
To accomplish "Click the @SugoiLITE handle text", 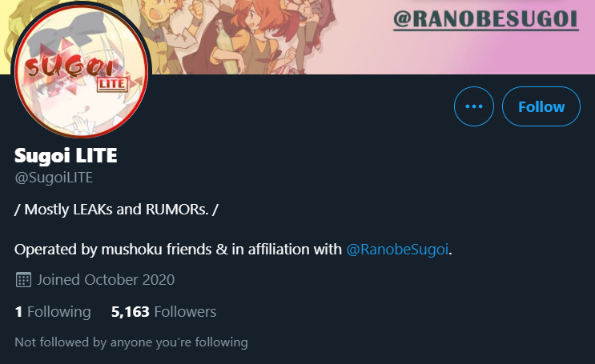I will [54, 178].
